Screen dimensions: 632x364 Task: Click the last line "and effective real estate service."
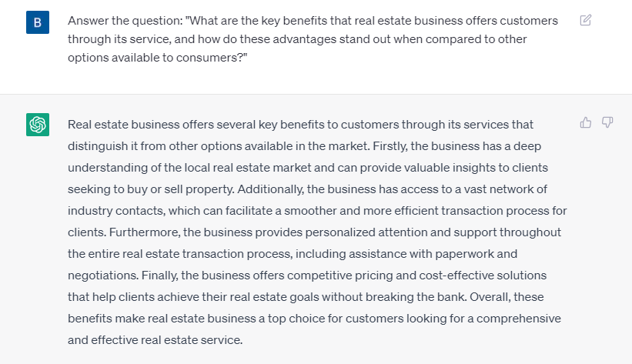(x=155, y=340)
